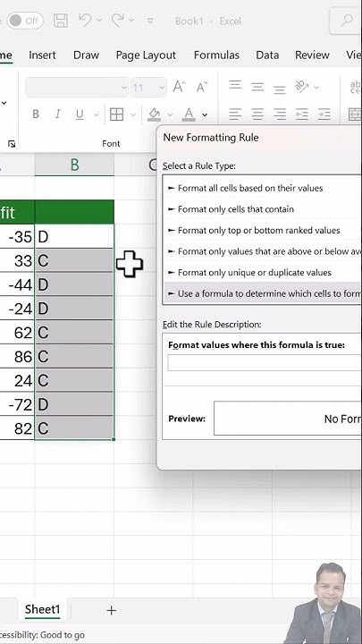The image size is (362, 644).
Task: Click the Increase Indent icon
Action: [x=324, y=114]
